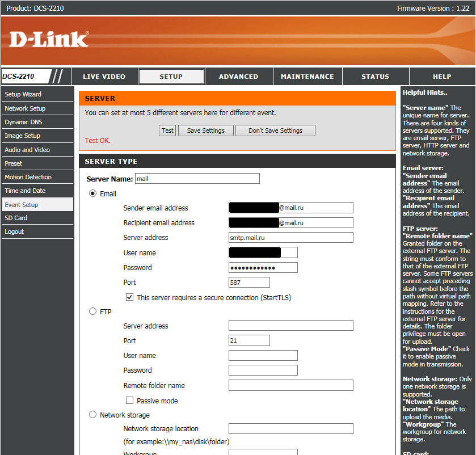Image resolution: width=476 pixels, height=455 pixels.
Task: Click the Test button
Action: click(167, 130)
